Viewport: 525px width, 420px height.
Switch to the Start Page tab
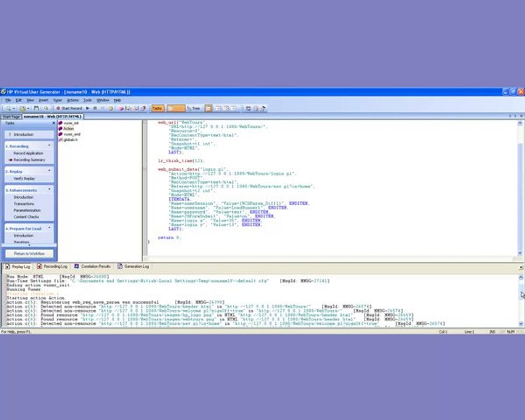11,117
